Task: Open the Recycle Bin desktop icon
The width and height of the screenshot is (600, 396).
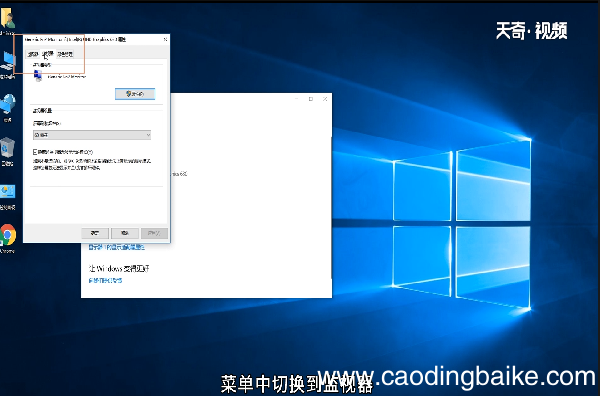Action: 7,152
